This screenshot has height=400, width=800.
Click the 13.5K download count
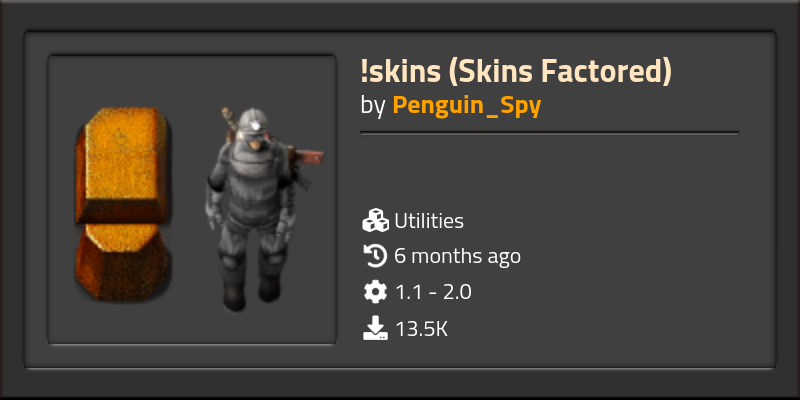pos(421,329)
